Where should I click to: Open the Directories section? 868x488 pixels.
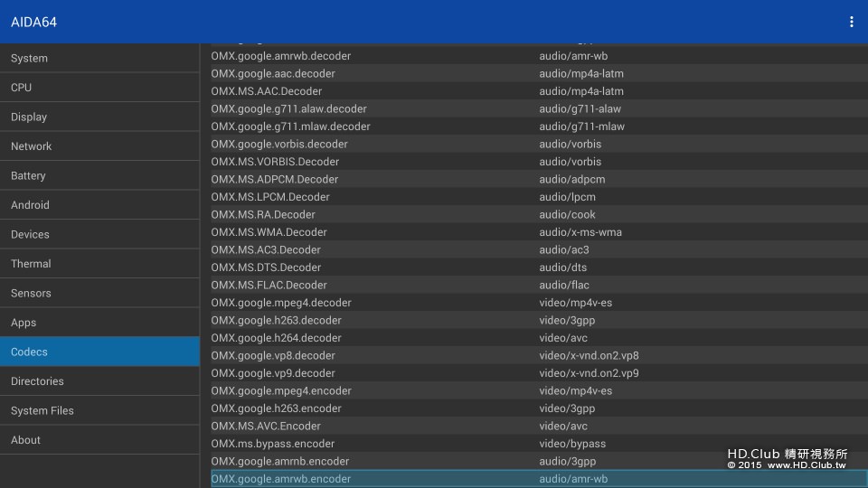[99, 380]
